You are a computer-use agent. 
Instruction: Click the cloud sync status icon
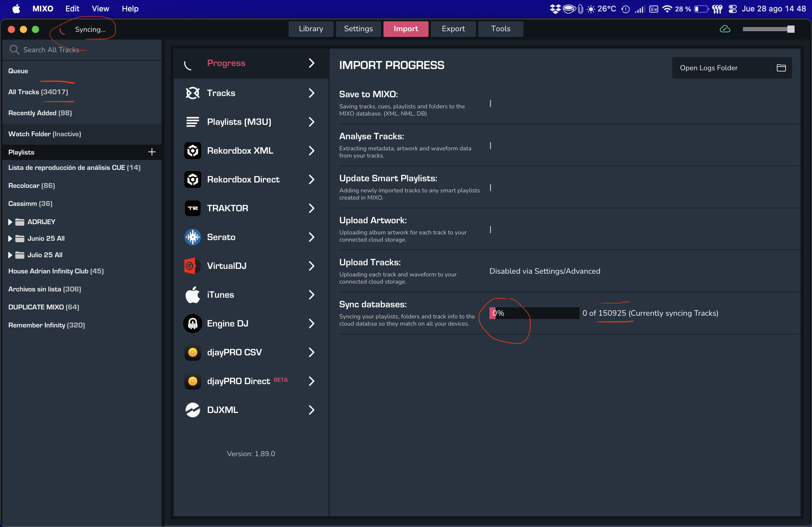point(725,29)
